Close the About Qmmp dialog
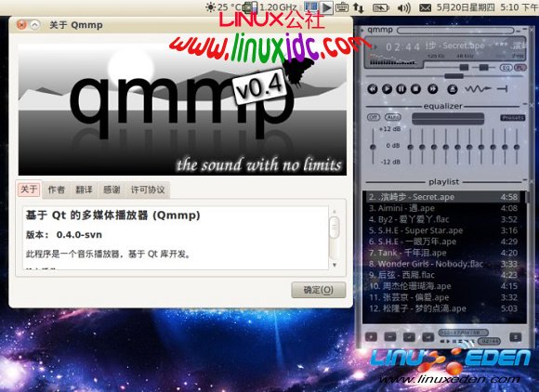 click(x=21, y=25)
